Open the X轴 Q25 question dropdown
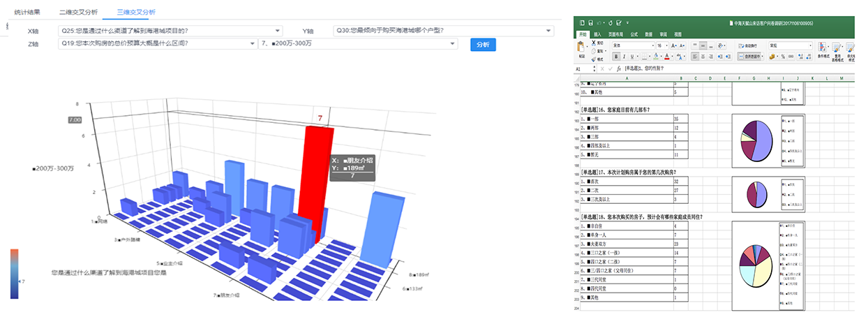This screenshot has height=331, width=868. [x=171, y=31]
